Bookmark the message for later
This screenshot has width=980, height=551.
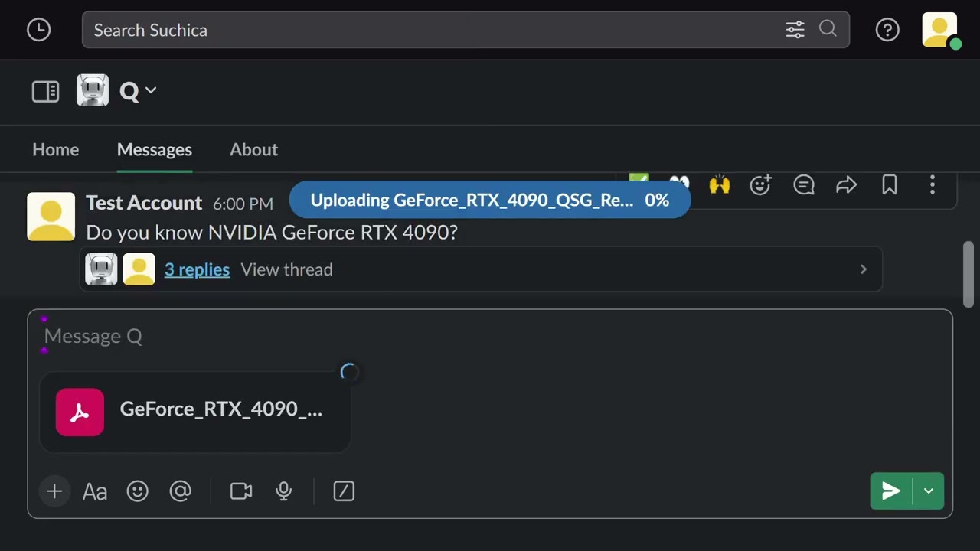point(889,184)
